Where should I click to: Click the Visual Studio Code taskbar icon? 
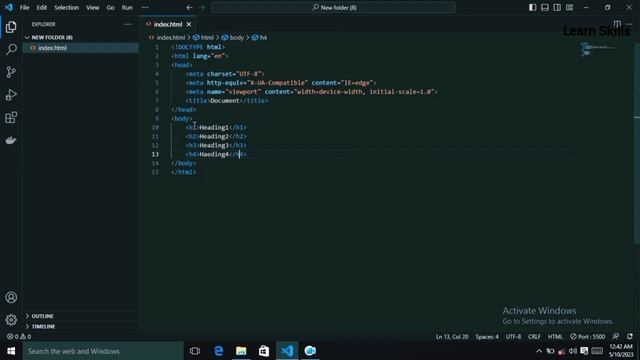tap(287, 351)
